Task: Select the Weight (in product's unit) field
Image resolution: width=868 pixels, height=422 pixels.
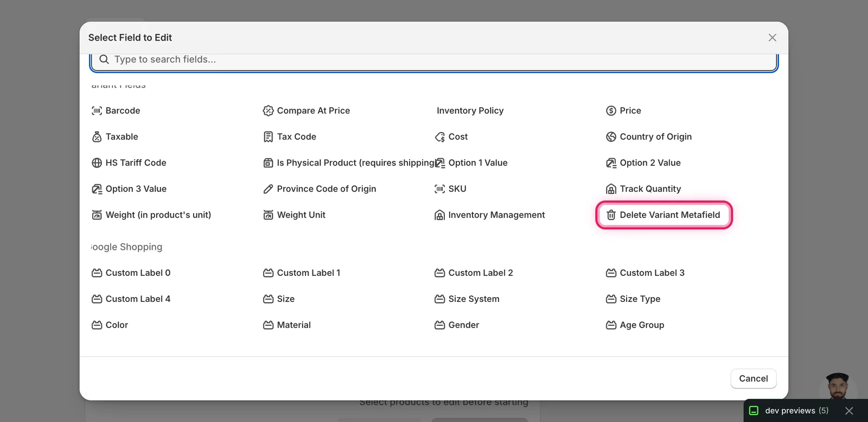Action: click(x=151, y=215)
